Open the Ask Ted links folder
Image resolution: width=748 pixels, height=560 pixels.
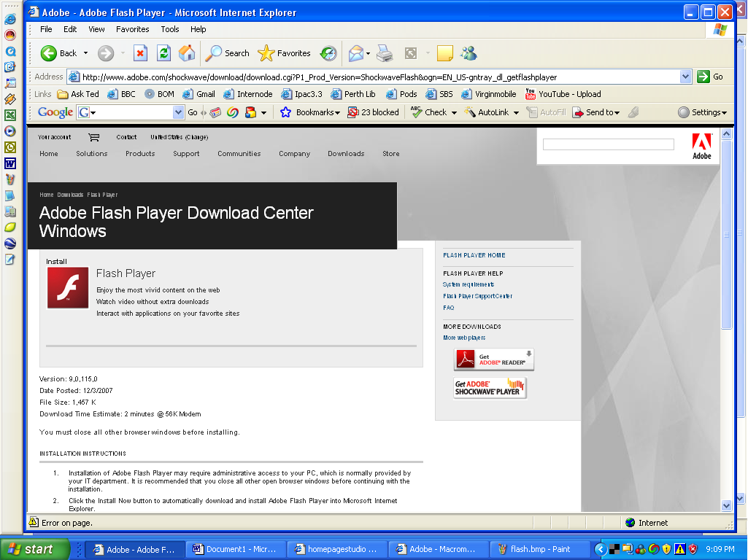pyautogui.click(x=78, y=94)
